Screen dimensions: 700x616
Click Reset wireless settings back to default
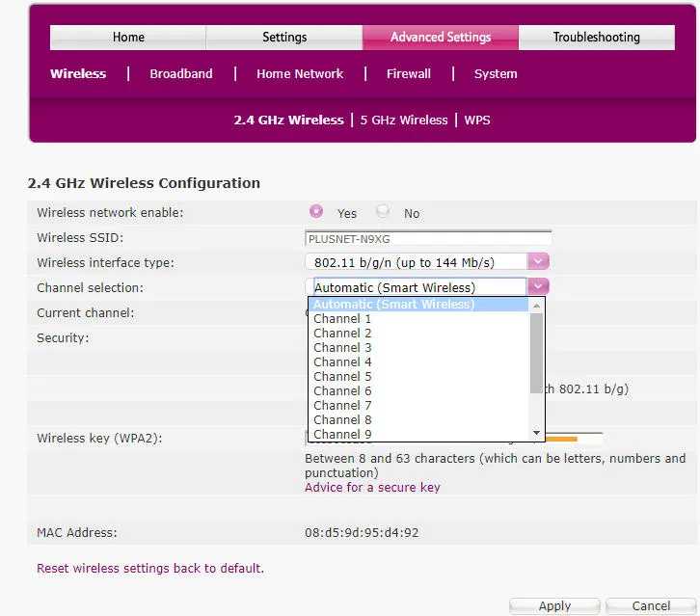click(150, 569)
